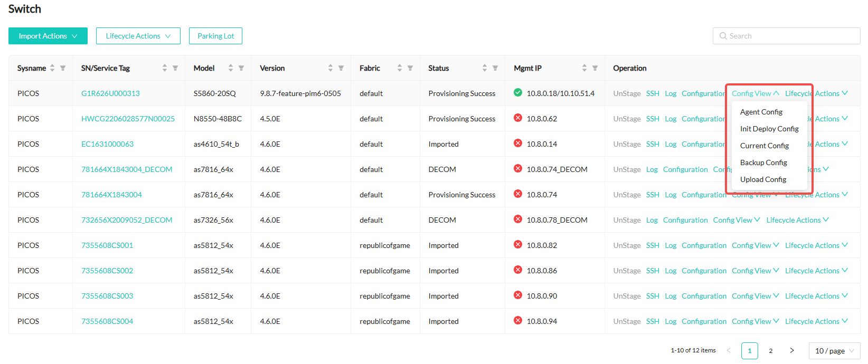Expand Config View for switch 7355608CS001
The image size is (868, 364).
(755, 245)
